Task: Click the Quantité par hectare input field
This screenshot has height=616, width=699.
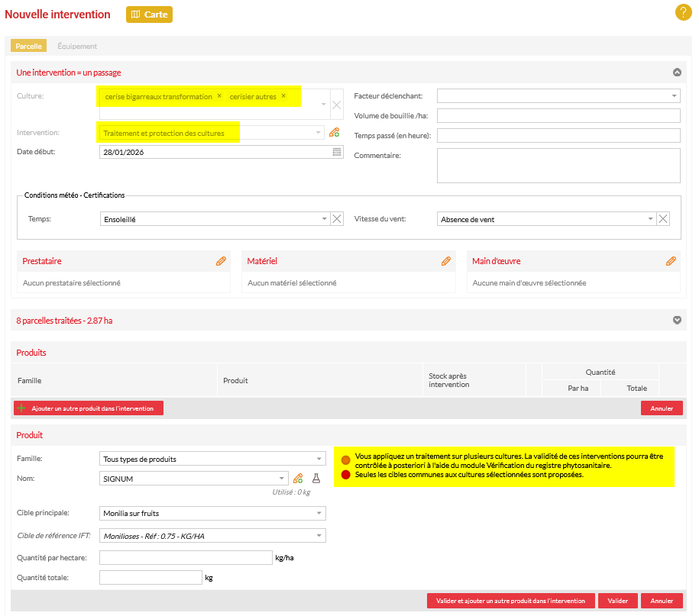Action: pos(186,558)
